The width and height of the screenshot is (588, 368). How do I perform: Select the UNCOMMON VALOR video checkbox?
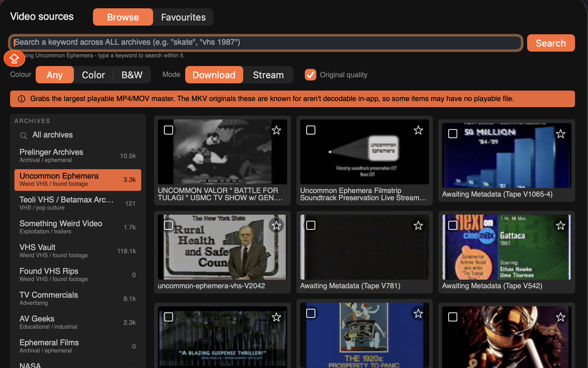click(168, 130)
